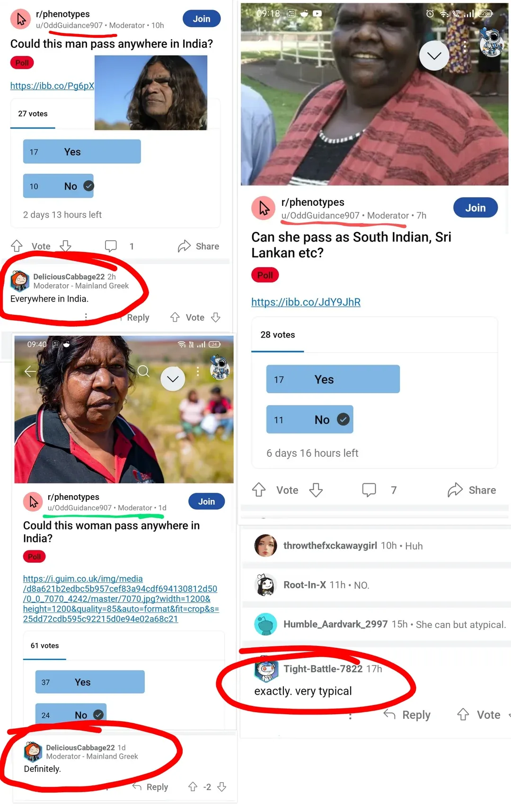Open the magnifier search icon on woman photo
This screenshot has width=511, height=812.
143,371
